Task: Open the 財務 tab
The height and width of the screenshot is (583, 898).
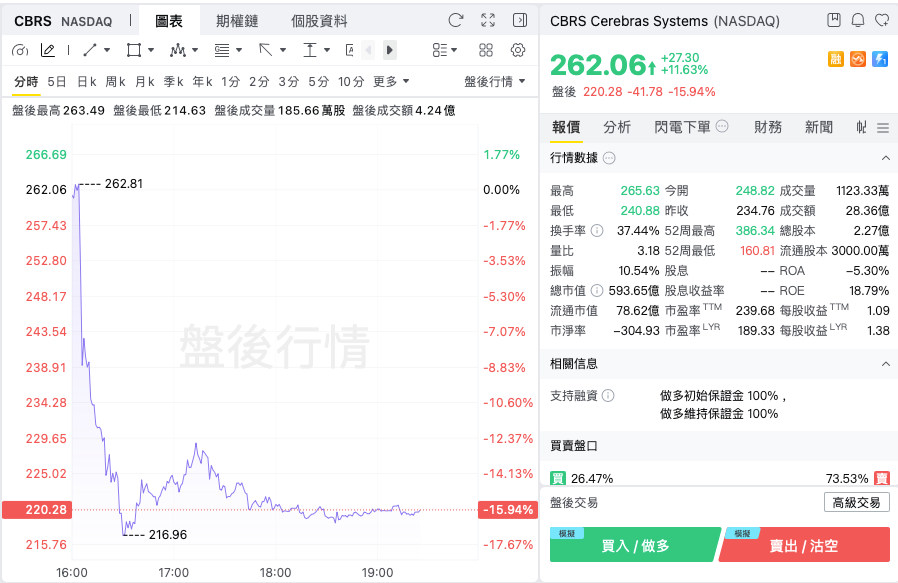Action: [768, 127]
